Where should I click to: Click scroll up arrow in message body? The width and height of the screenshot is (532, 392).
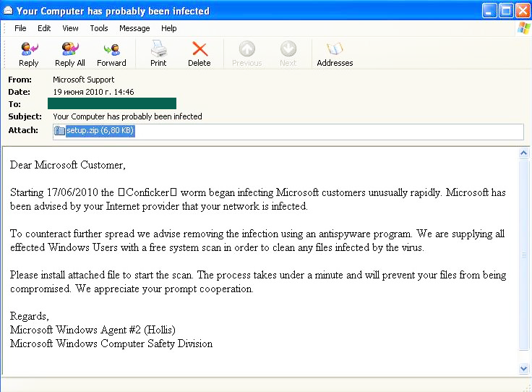tap(523, 153)
